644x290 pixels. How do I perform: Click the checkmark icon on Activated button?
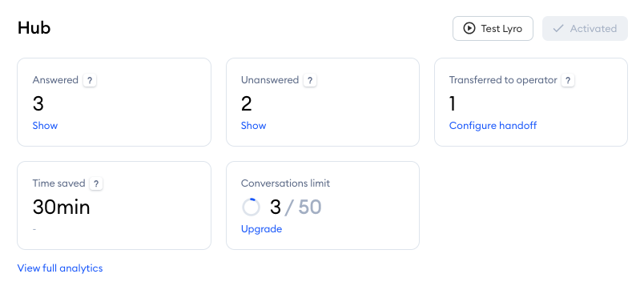(x=557, y=28)
